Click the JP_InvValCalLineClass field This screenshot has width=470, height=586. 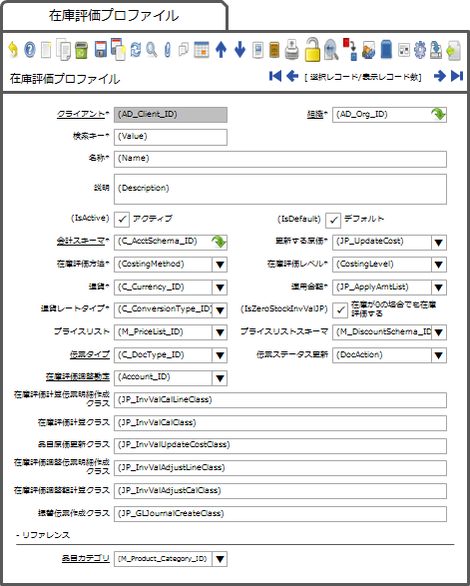280,400
